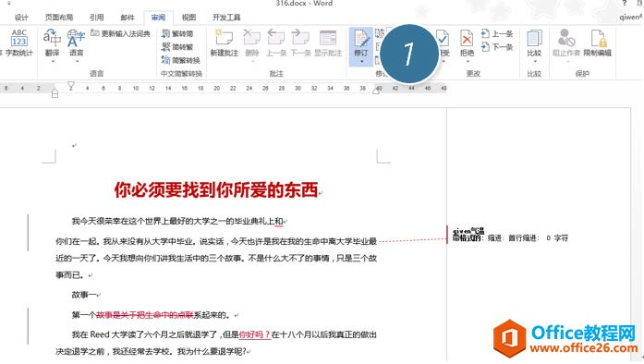This screenshot has width=644, height=364.
Task: Click the Compare (比较) documents icon
Action: coord(534,38)
